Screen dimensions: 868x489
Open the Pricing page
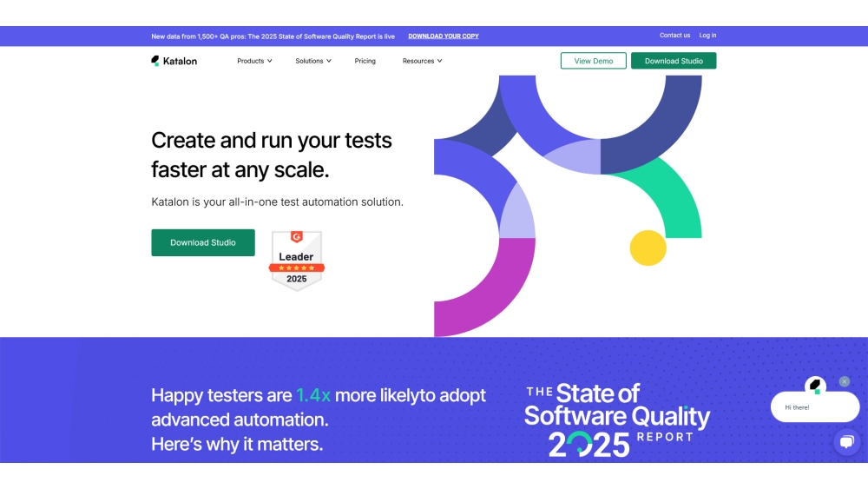365,61
